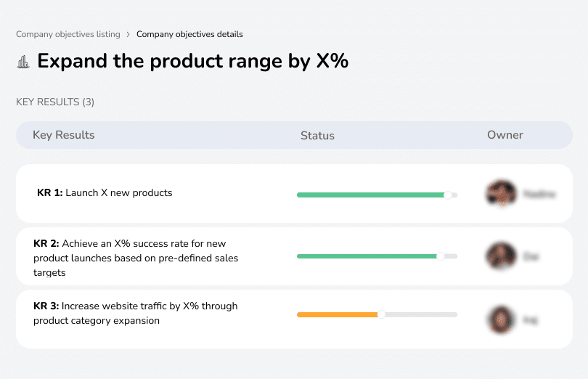
Task: Click the building icon beside the title
Action: (23, 62)
